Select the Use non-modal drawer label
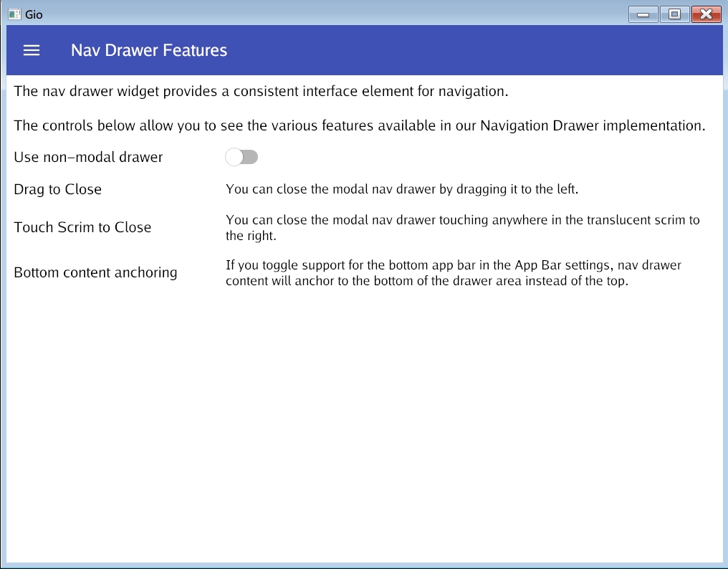 click(88, 157)
